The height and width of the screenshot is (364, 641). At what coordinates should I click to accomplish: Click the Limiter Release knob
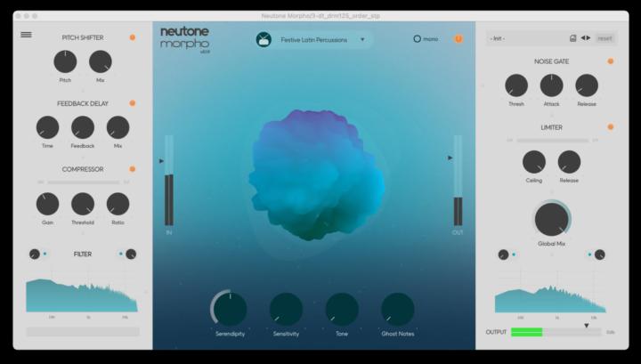click(x=569, y=162)
